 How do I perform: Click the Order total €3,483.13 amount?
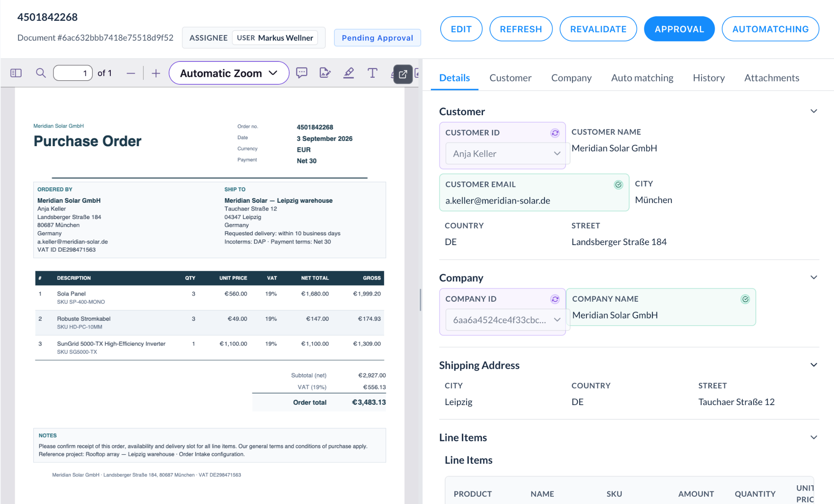(x=369, y=402)
